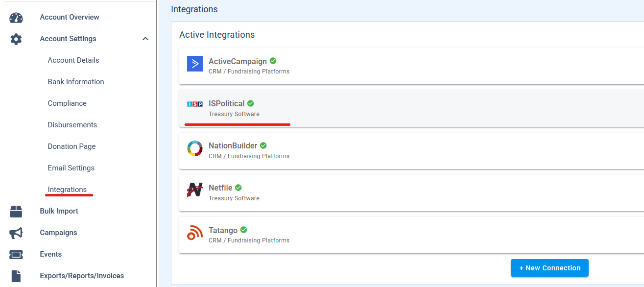This screenshot has width=644, height=287.
Task: Click the Tatango signal logo
Action: click(x=195, y=233)
